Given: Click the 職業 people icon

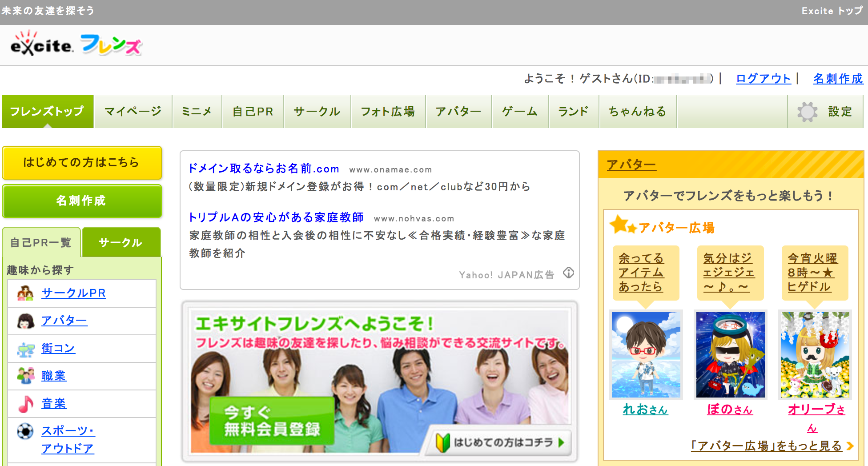Looking at the screenshot, I should 25,376.
